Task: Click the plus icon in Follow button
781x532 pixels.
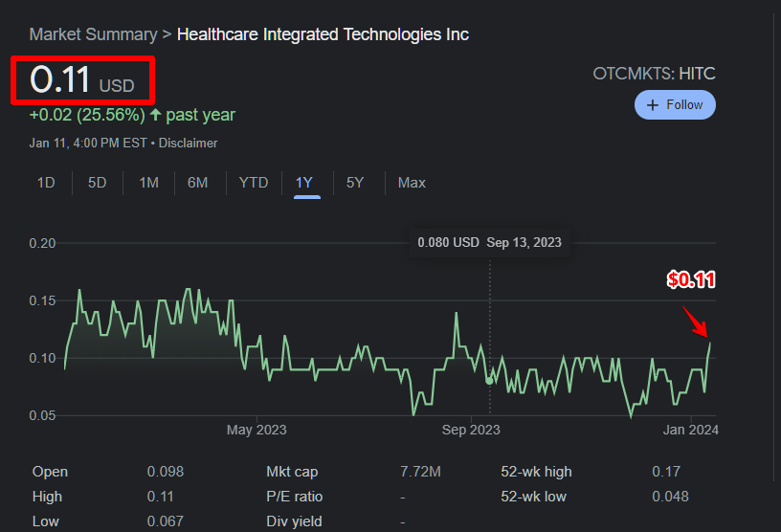Action: pos(652,105)
